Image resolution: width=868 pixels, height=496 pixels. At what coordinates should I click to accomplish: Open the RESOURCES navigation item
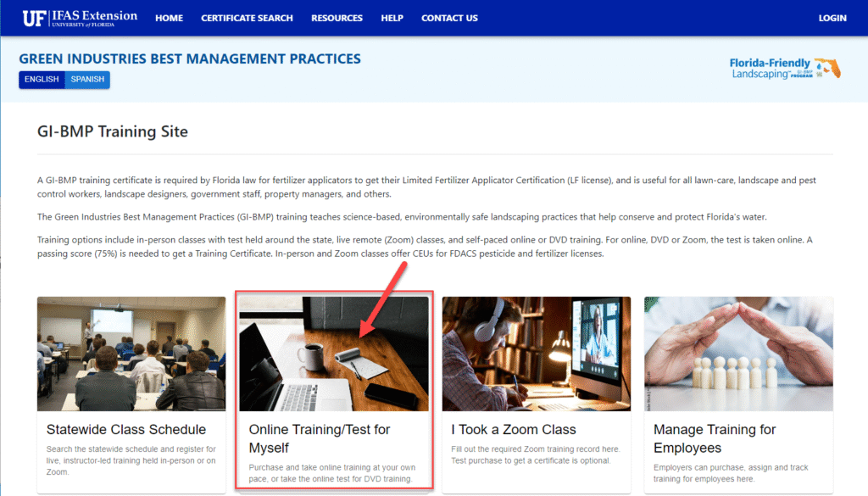337,18
